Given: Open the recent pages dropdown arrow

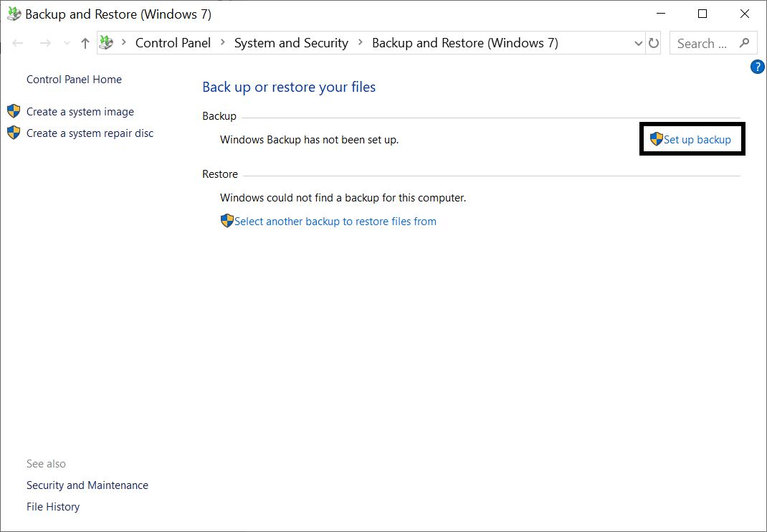Looking at the screenshot, I should [x=66, y=43].
